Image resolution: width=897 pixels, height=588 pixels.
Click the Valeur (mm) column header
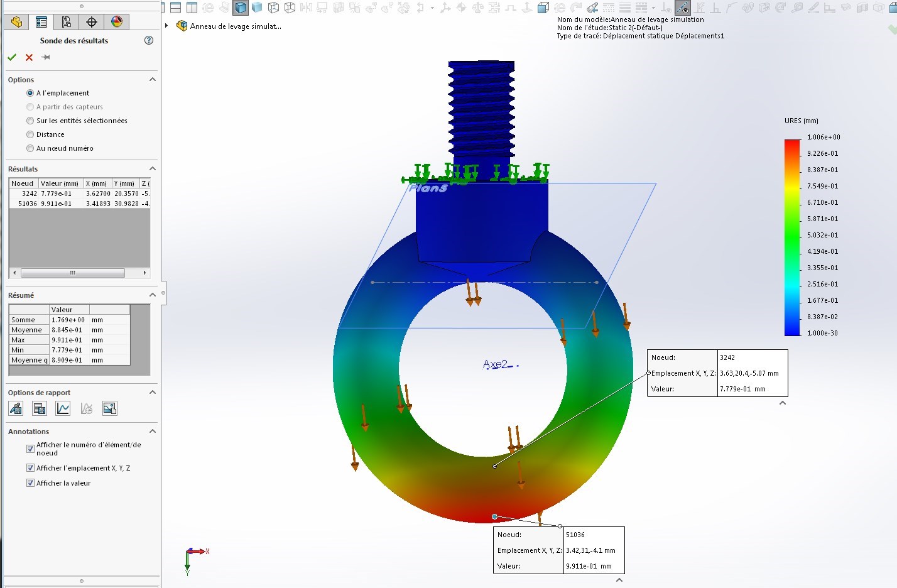(60, 183)
